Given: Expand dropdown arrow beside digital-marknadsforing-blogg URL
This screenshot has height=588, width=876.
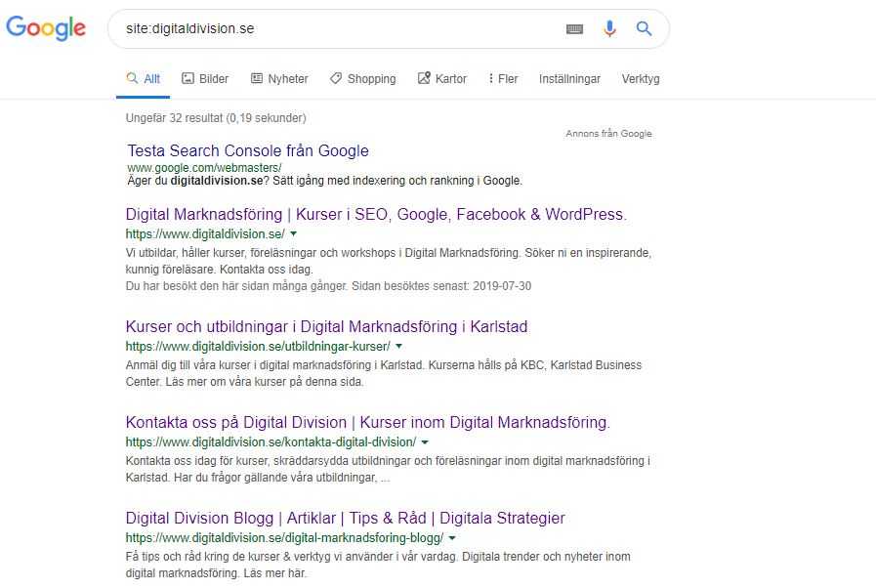Looking at the screenshot, I should [x=452, y=537].
